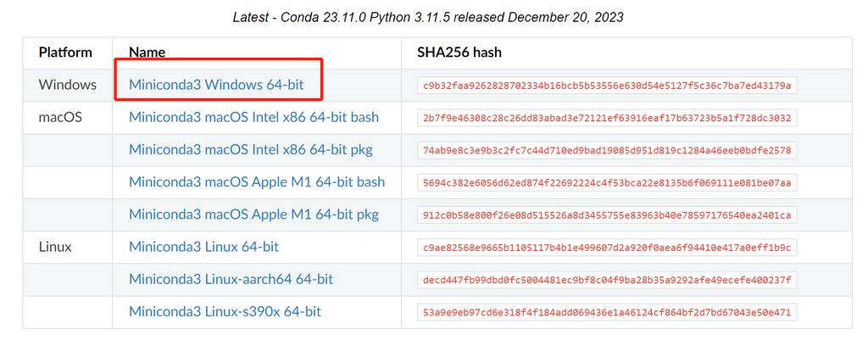Viewport: 868px width, 340px height.
Task: Click the Miniconda3 Linux-s390x 64-bit link
Action: tap(225, 312)
